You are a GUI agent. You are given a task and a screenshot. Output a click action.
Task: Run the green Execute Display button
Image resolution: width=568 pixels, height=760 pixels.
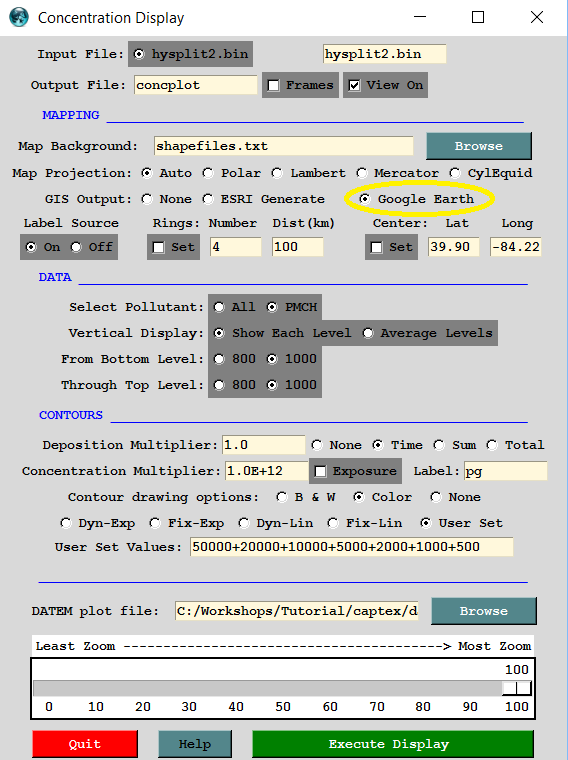click(x=393, y=744)
